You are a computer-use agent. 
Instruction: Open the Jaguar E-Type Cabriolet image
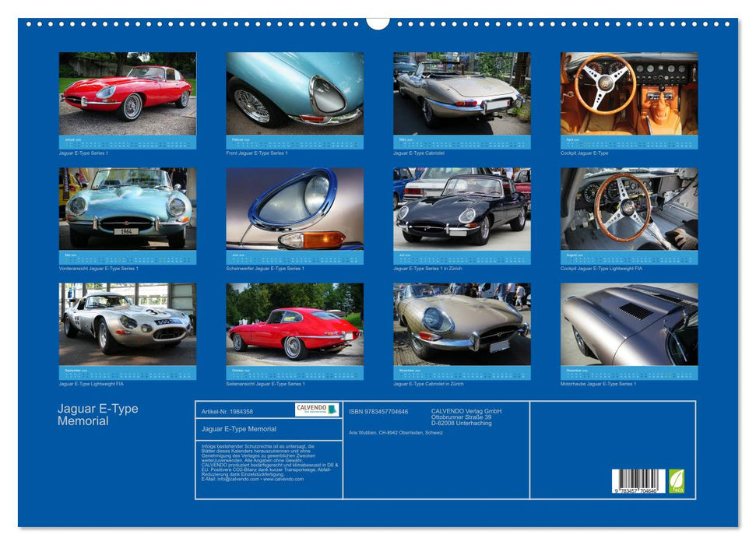pyautogui.click(x=462, y=93)
